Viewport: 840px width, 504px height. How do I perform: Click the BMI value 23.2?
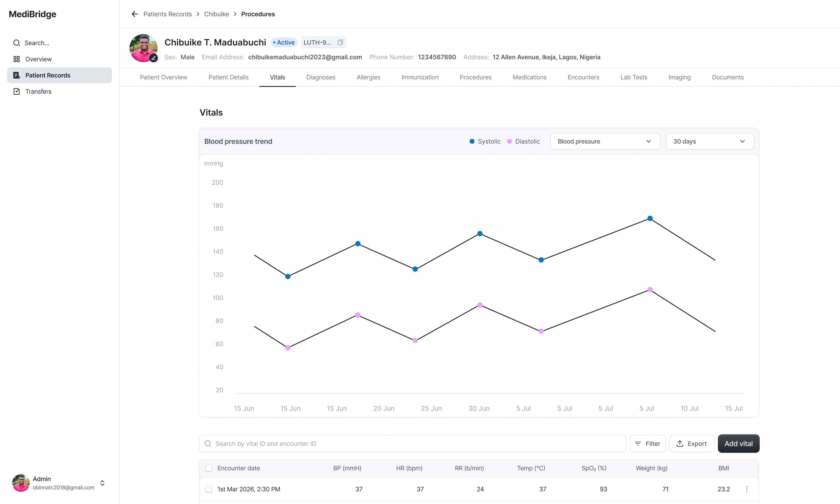tap(724, 489)
